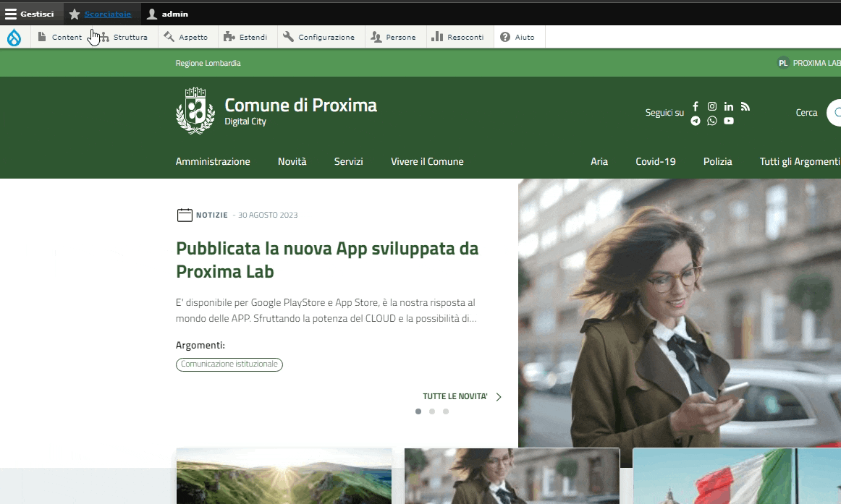Expand the Vivere il Comune menu
This screenshot has width=841, height=504.
(427, 162)
